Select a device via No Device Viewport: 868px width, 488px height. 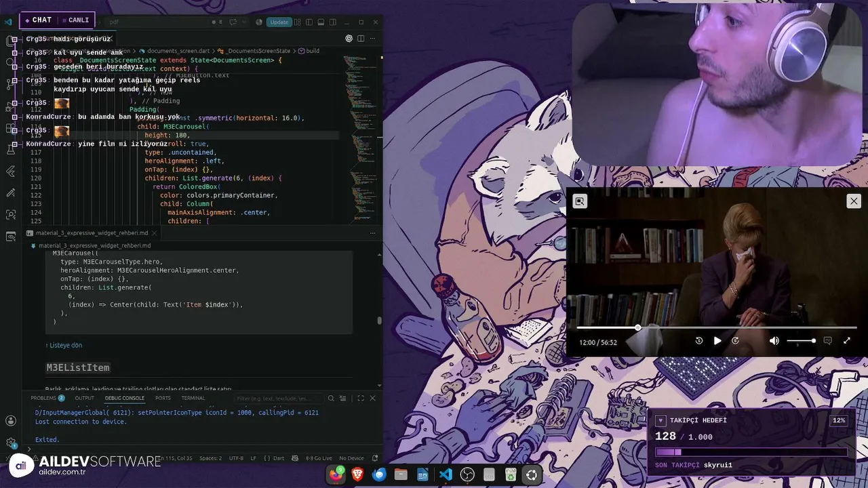[x=351, y=458]
